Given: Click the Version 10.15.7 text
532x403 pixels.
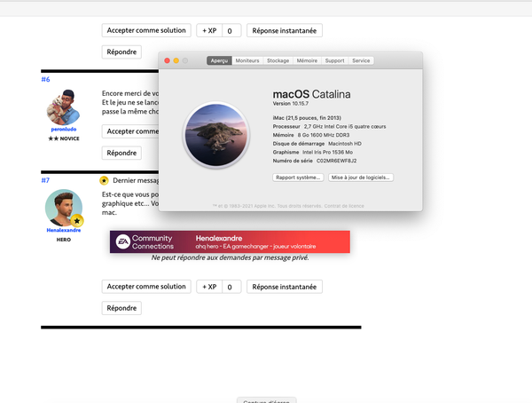Looking at the screenshot, I should point(291,103).
